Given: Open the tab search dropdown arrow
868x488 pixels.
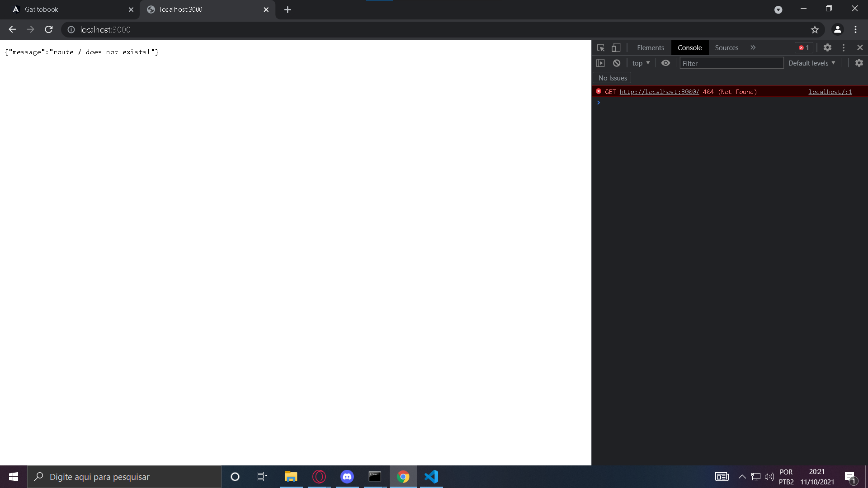Looking at the screenshot, I should (778, 9).
